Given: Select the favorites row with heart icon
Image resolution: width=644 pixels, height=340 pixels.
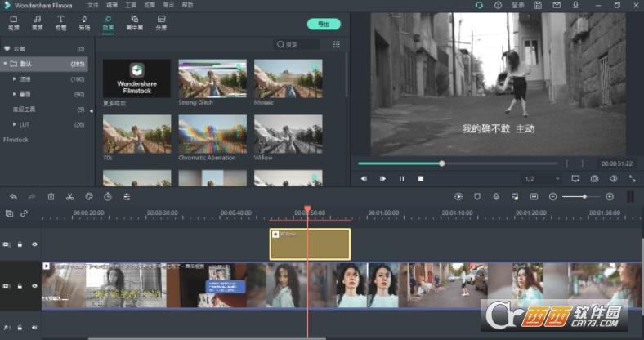Looking at the screenshot, I should click(44, 49).
